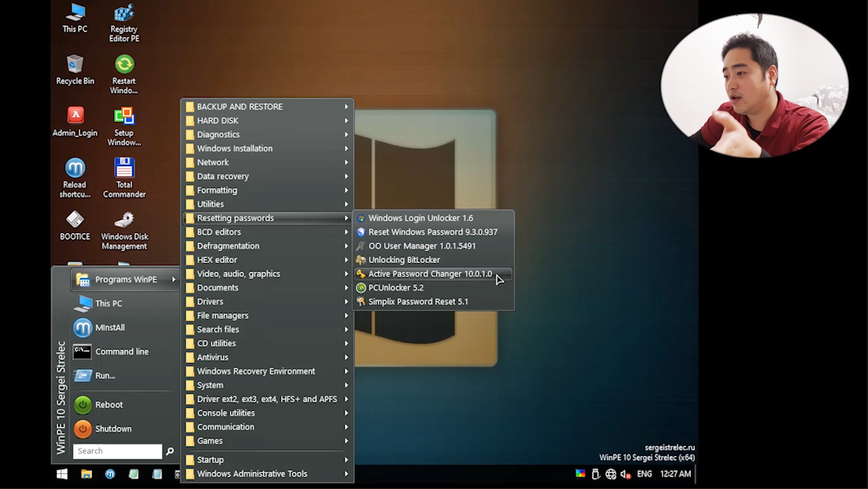This screenshot has width=868, height=489.
Task: Open PCUnlocker 5.2
Action: 434,287
